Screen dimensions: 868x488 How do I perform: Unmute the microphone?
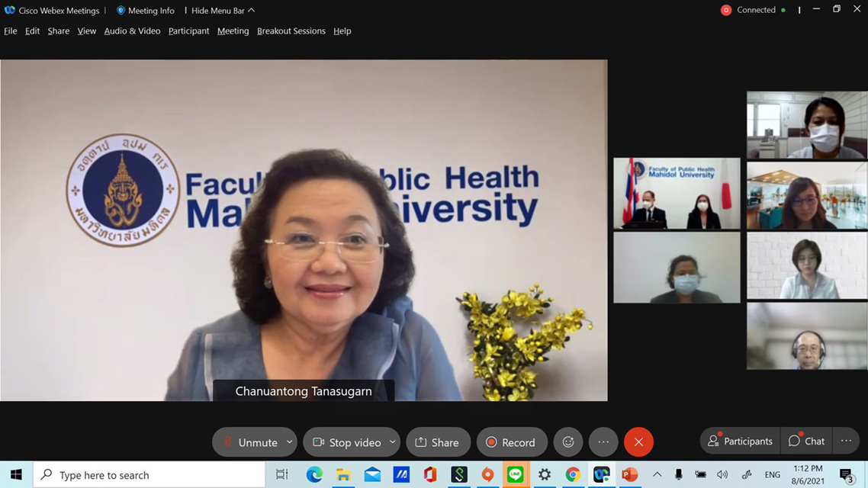click(250, 442)
